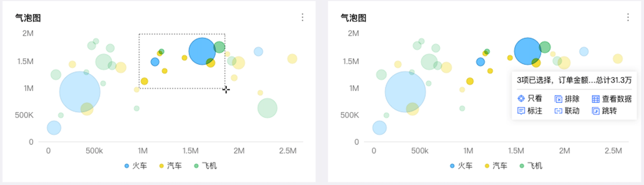Click the large blue bubble in right chart
Viewport: 644px width, 185px height.
coord(528,51)
